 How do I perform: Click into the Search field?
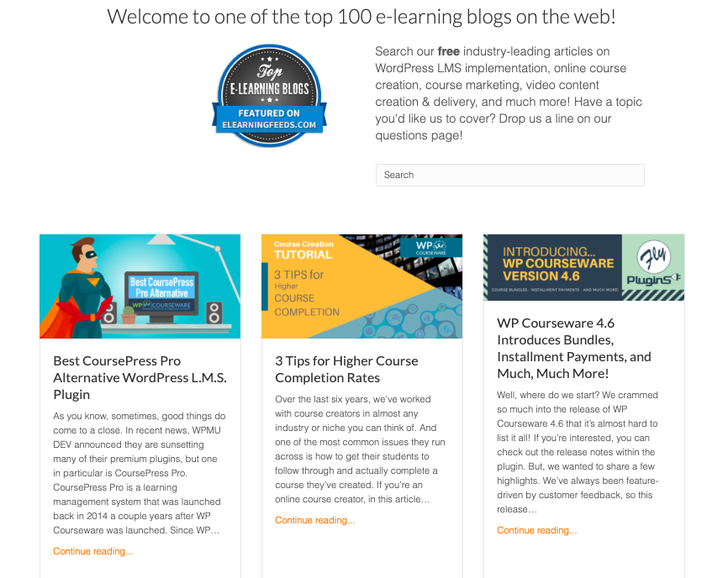(x=509, y=175)
